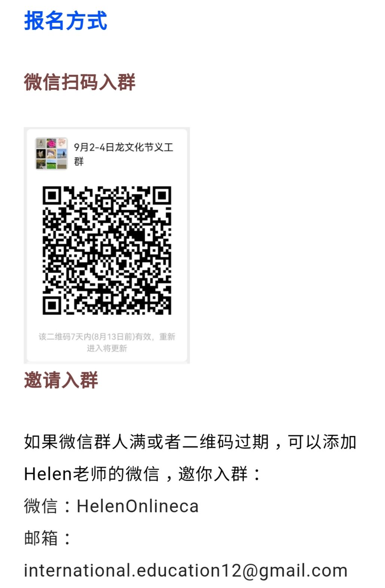
Task: Open the international.education12 email address
Action: coord(186,571)
